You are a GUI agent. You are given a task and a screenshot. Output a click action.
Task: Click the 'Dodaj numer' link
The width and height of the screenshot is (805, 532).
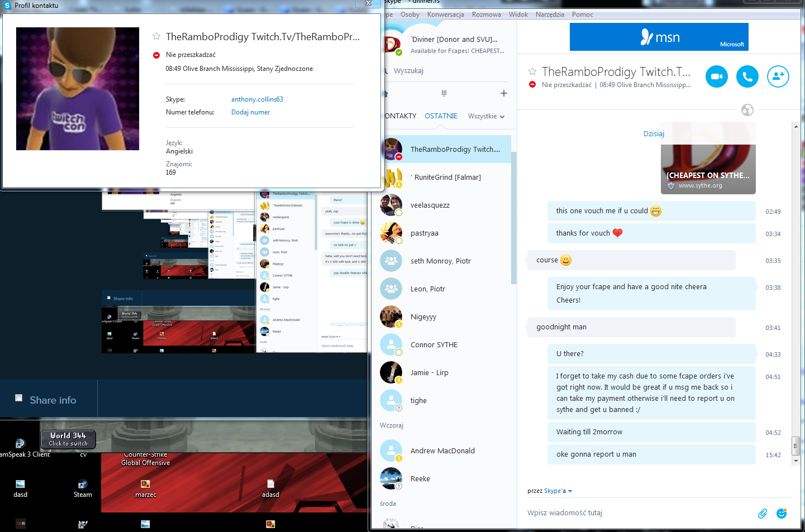point(251,112)
